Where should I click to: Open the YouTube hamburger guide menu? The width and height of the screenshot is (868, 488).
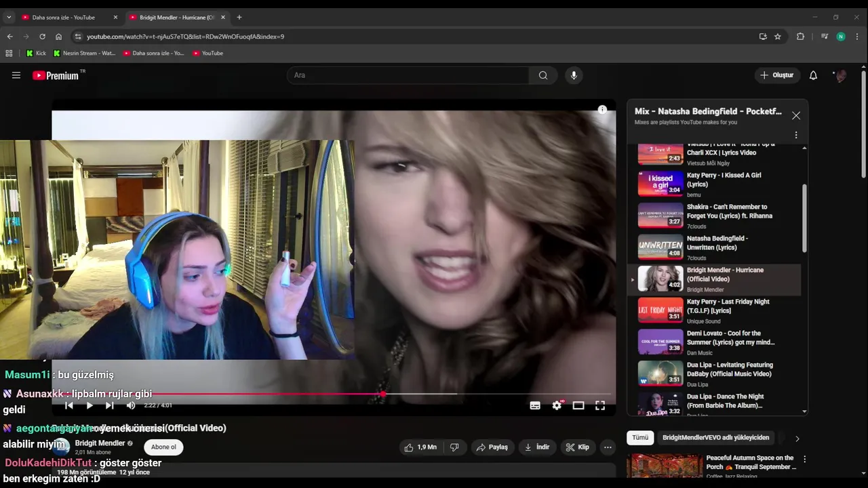[16, 75]
